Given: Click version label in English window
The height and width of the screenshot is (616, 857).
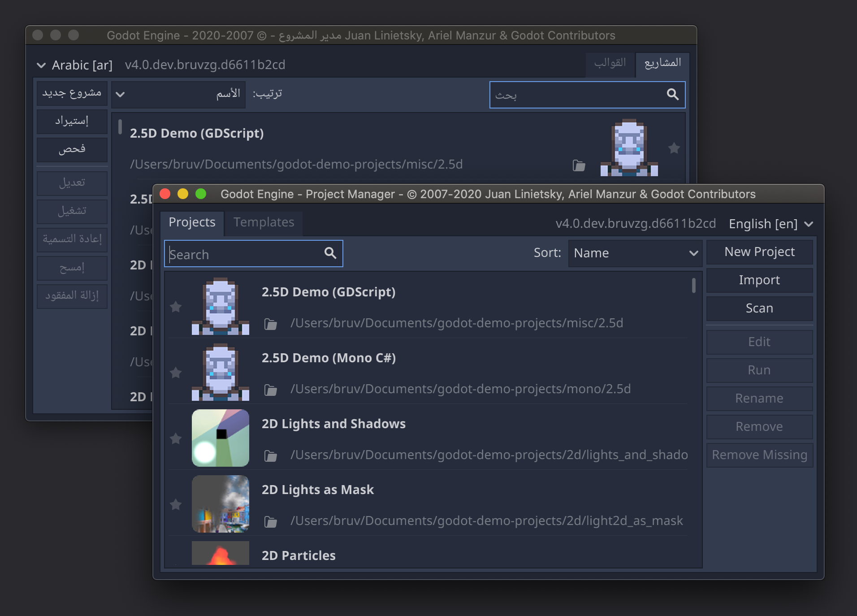Looking at the screenshot, I should 636,224.
